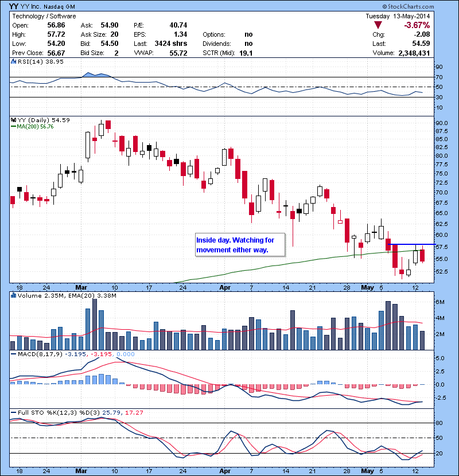
Task: Click the EPS value 1.34
Action: 180,34
